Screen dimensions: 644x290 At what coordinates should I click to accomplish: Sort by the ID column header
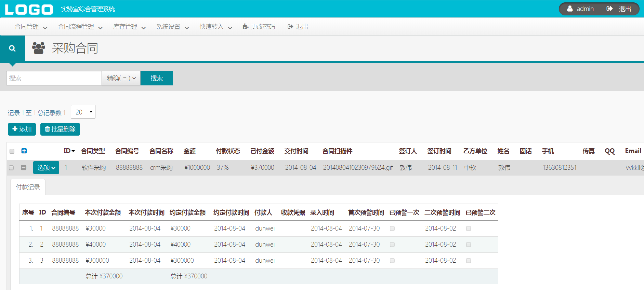pyautogui.click(x=69, y=151)
